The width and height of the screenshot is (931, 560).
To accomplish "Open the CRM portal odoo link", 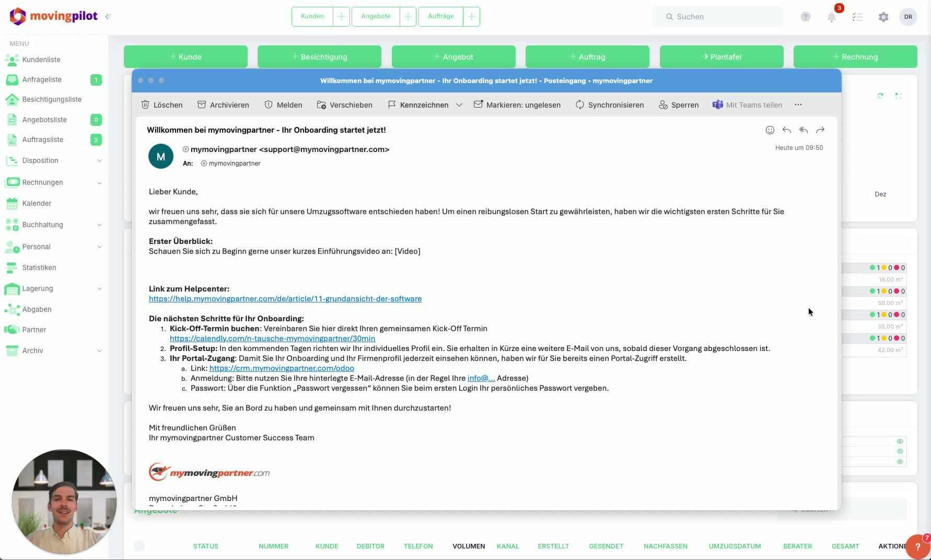I will [x=282, y=368].
